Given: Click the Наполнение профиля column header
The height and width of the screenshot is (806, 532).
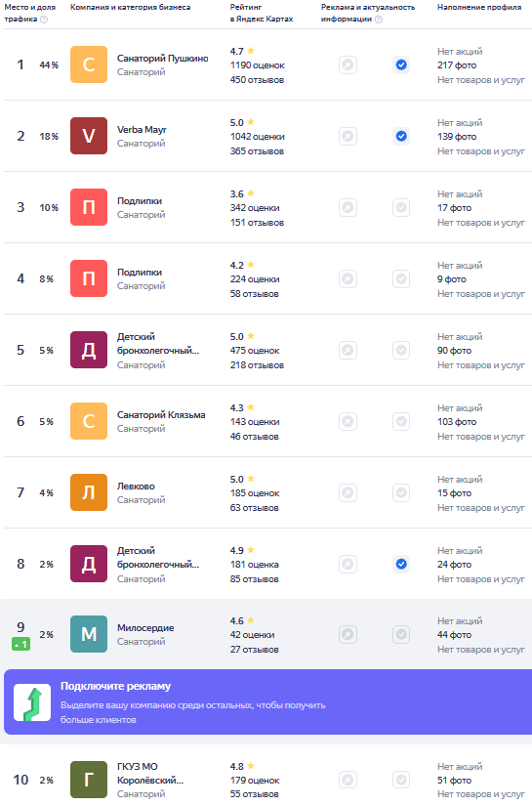Looking at the screenshot, I should click(479, 7).
